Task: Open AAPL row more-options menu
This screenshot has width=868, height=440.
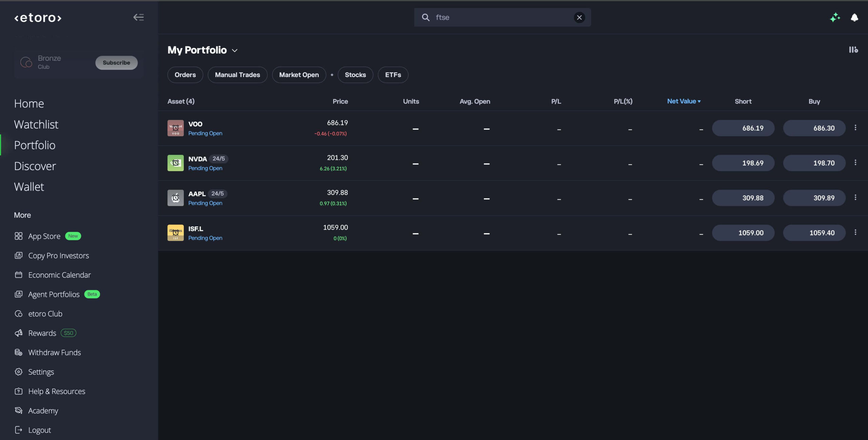Action: coord(855,197)
